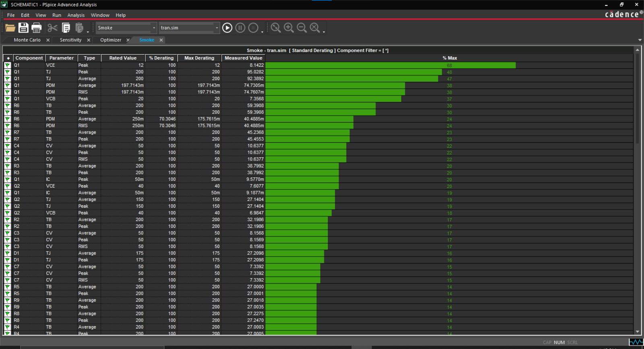The image size is (644, 349).
Task: Click the waveform icon in the status bar
Action: 636,342
